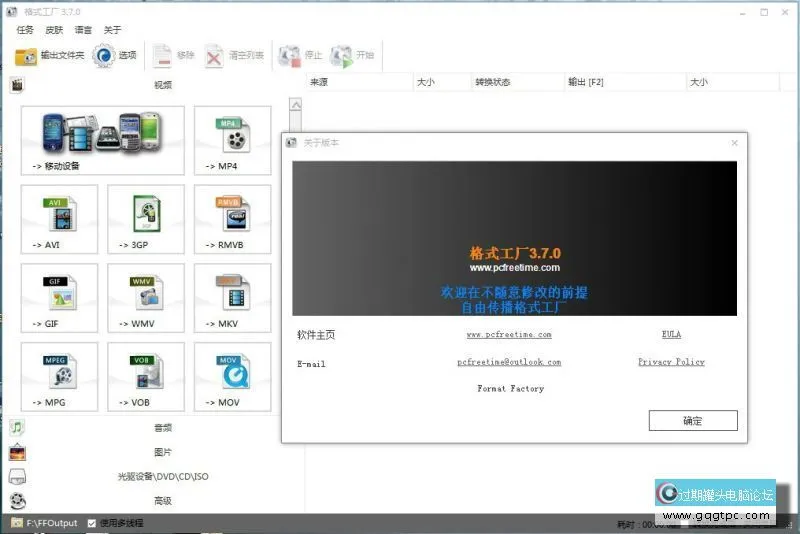This screenshot has width=800, height=534.
Task: Open the 任务 menu
Action: coord(25,30)
